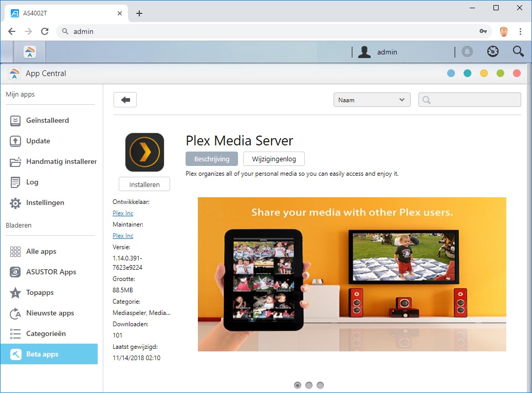Click last modified date 11/14/2018 02:10
The height and width of the screenshot is (393, 532).
click(136, 358)
